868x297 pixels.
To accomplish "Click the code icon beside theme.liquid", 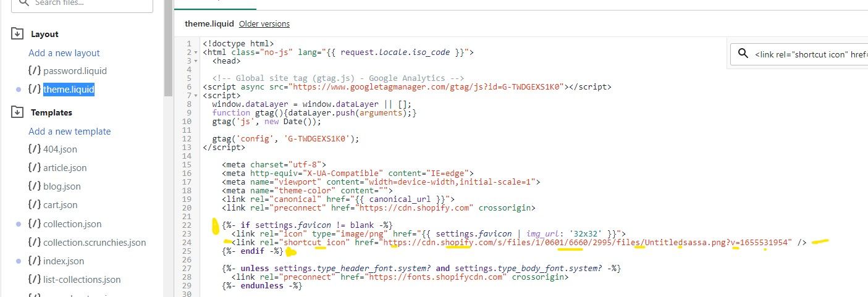I will click(34, 90).
